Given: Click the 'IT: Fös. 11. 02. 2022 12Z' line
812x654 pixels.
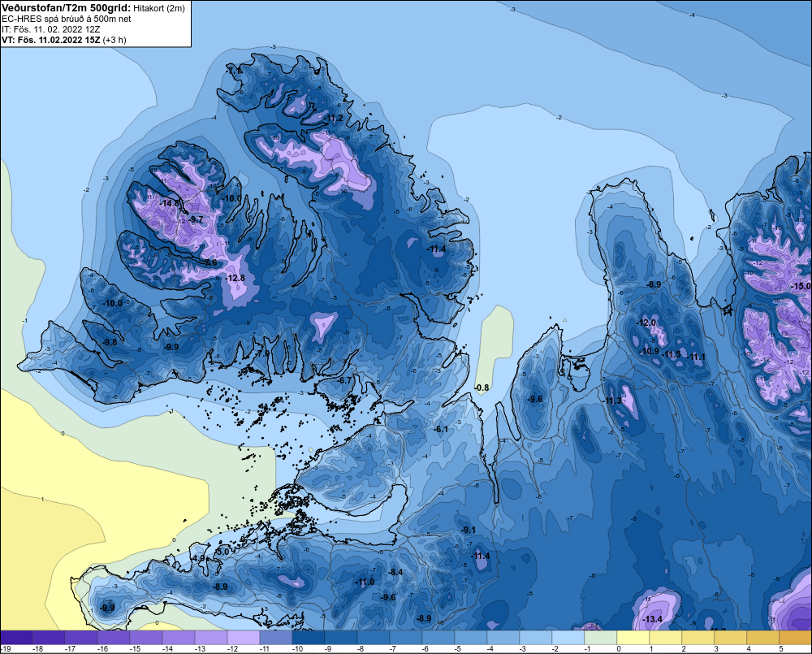Looking at the screenshot, I should pos(50,29).
